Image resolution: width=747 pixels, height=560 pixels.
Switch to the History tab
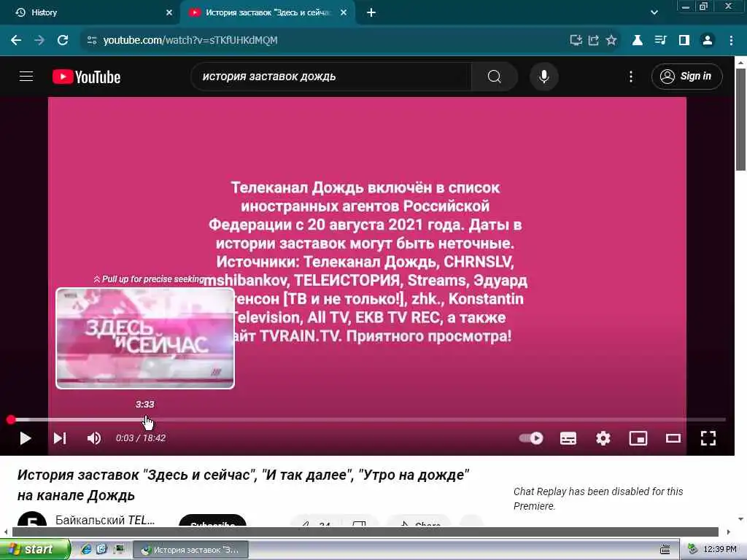click(x=90, y=12)
